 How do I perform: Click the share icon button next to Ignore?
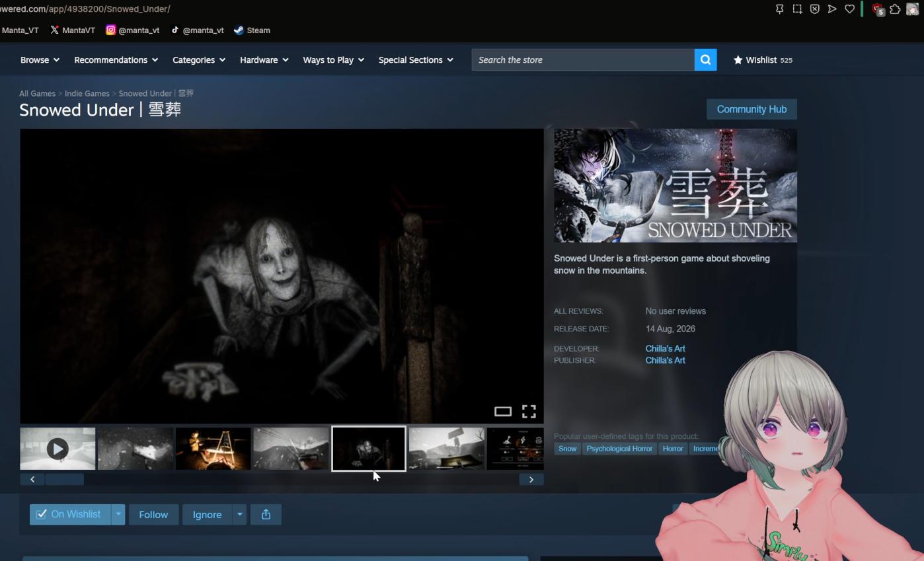tap(266, 515)
